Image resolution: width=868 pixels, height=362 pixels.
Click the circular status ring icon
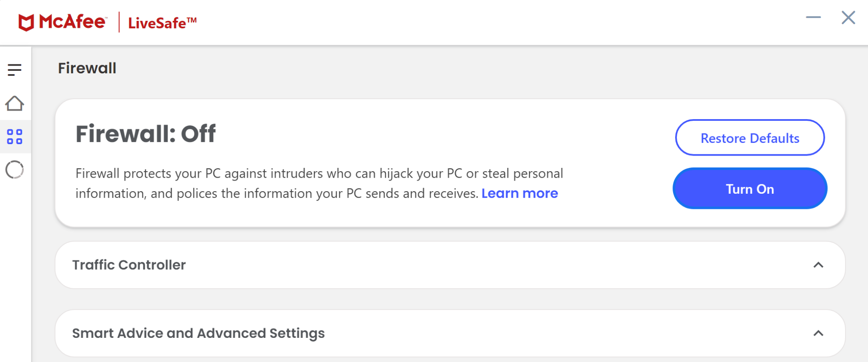coord(14,170)
